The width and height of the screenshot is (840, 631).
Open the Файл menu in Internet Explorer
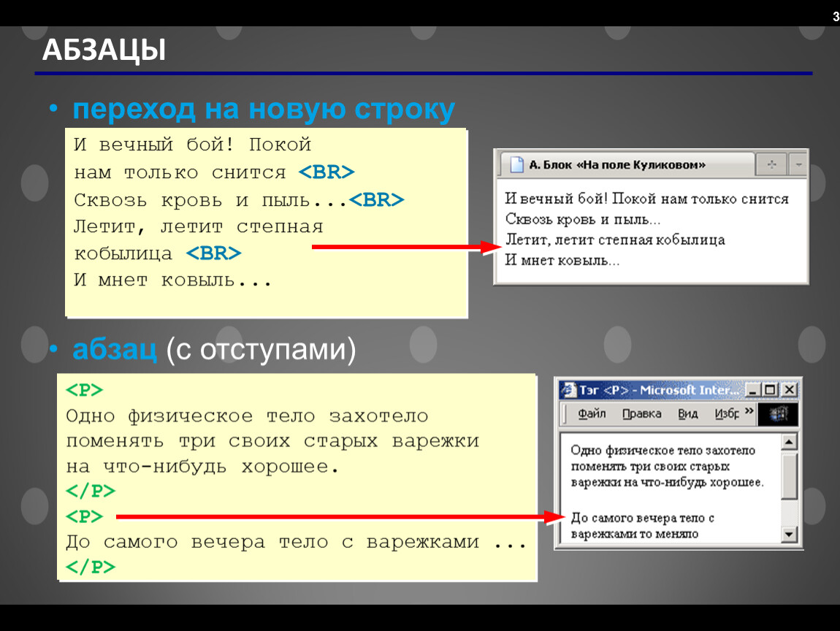coord(592,413)
